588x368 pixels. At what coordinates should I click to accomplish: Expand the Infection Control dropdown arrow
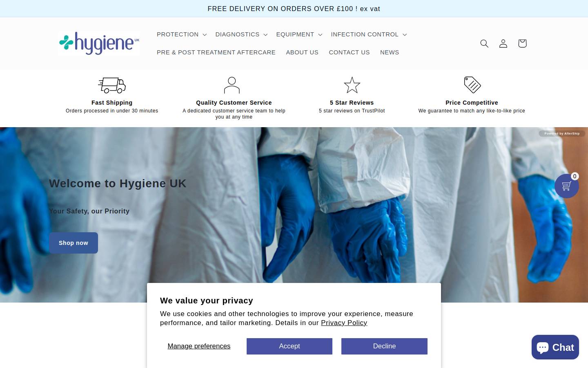point(405,35)
